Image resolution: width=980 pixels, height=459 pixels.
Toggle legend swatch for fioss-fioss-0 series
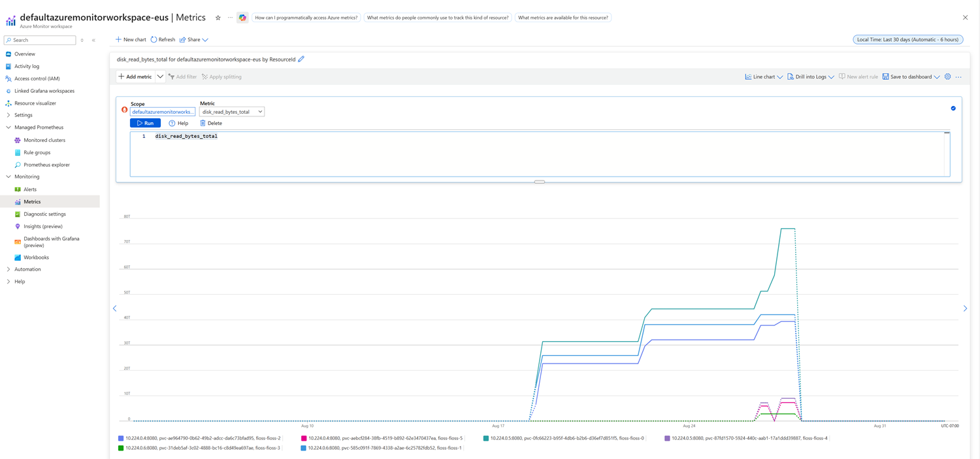pos(485,439)
